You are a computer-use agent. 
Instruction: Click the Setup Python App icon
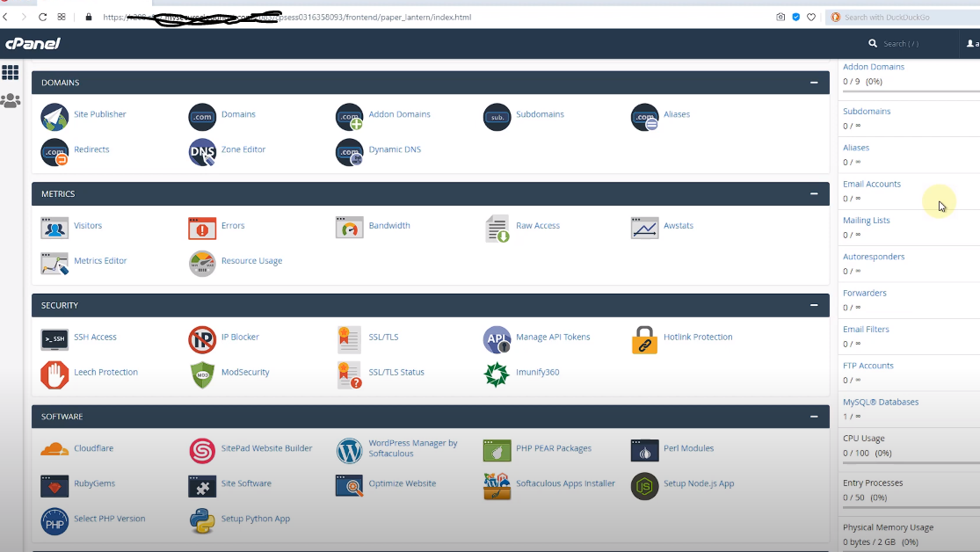click(202, 520)
